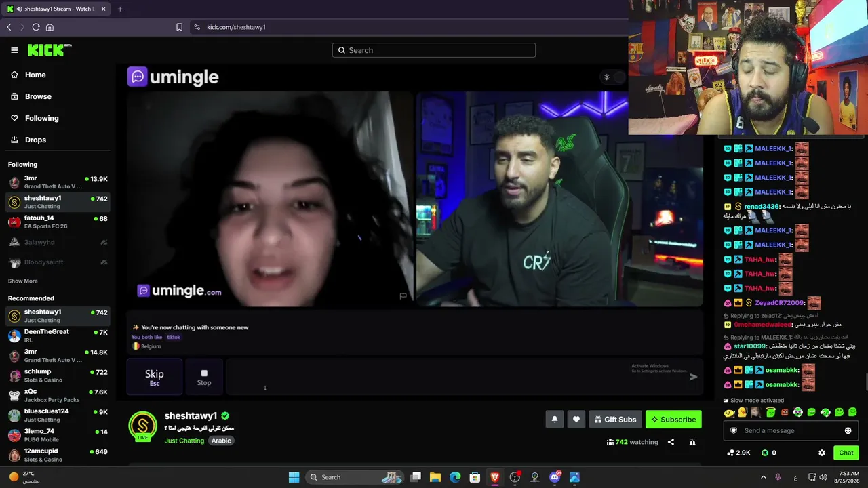The image size is (868, 488).
Task: Focus the Send a message chat field
Action: click(790, 430)
